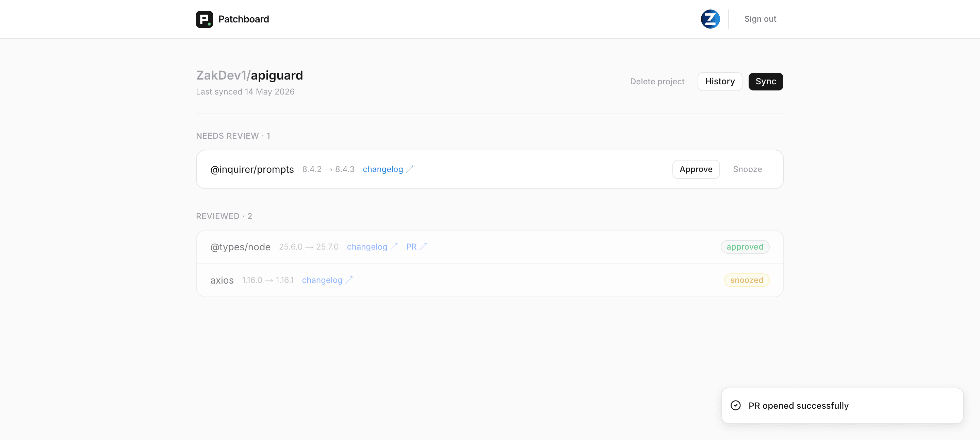Delete the apiguard project

[657, 81]
